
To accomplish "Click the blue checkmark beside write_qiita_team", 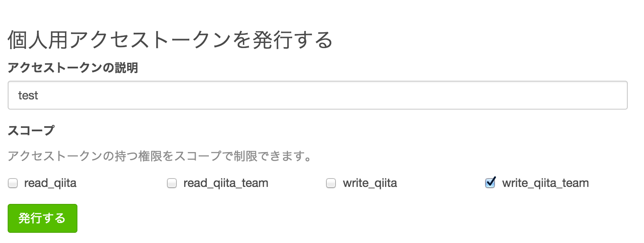I will click(490, 183).
